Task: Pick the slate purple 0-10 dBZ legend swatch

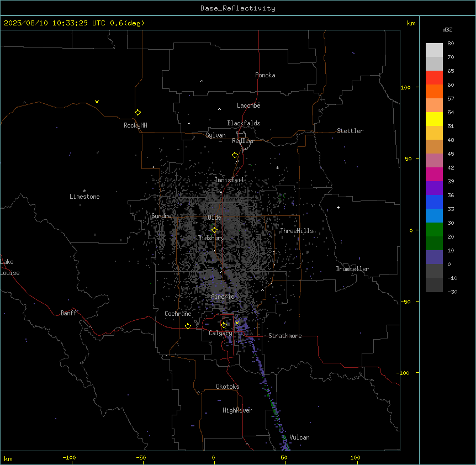Action: pyautogui.click(x=434, y=257)
